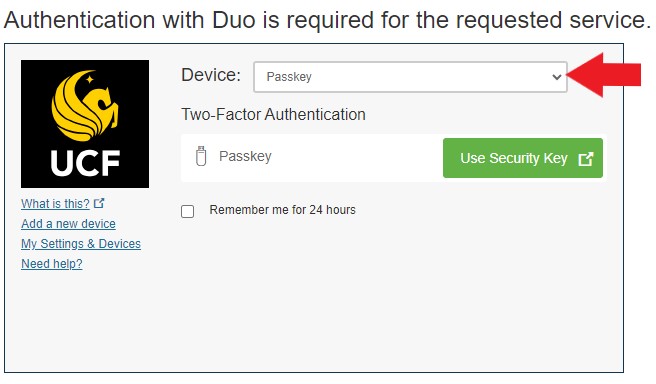Open the Device dropdown showing Passkey

click(x=410, y=77)
